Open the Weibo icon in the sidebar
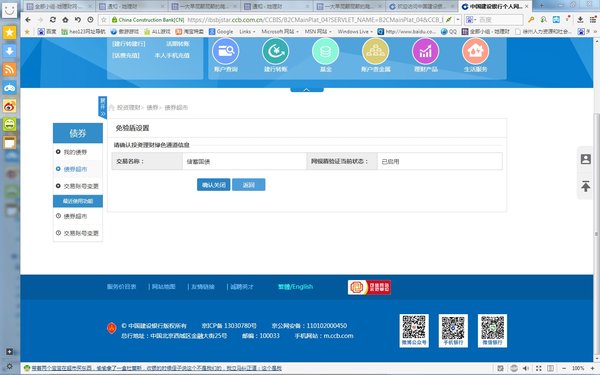 10,106
